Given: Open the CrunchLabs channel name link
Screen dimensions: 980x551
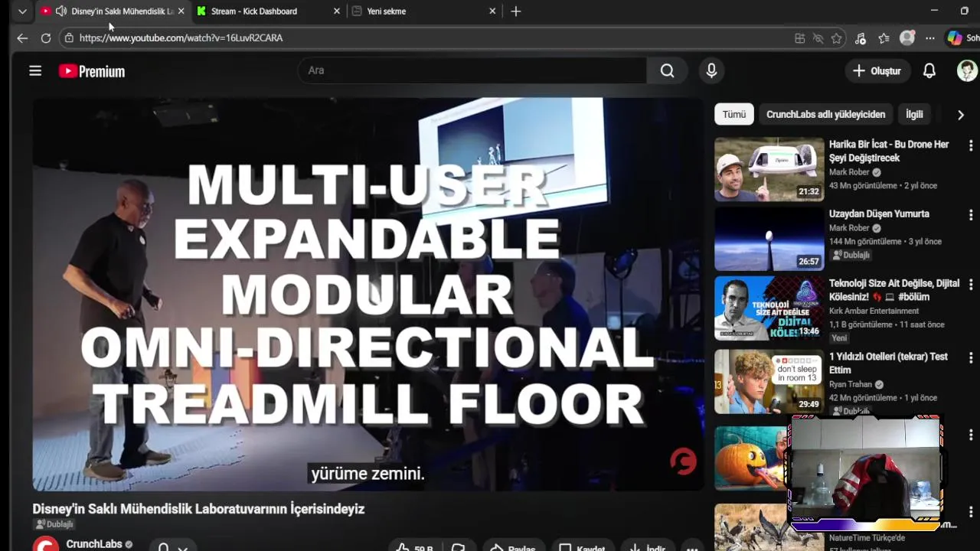Looking at the screenshot, I should click(94, 544).
